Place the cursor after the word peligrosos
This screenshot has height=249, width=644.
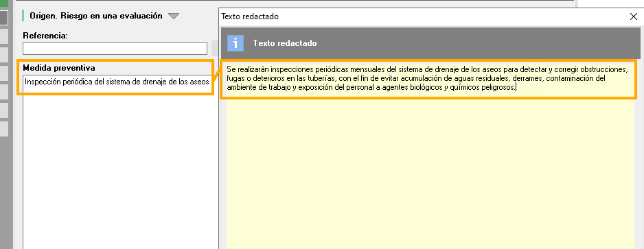coord(516,87)
